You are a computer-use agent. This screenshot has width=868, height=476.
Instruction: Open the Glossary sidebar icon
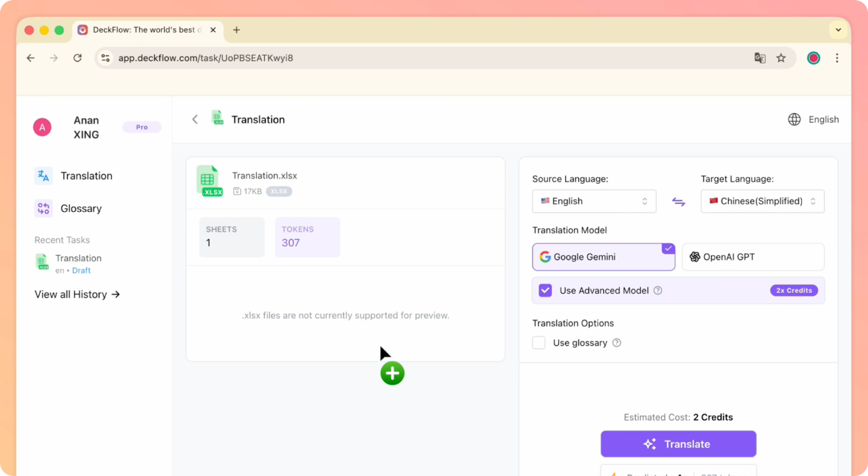tap(43, 208)
